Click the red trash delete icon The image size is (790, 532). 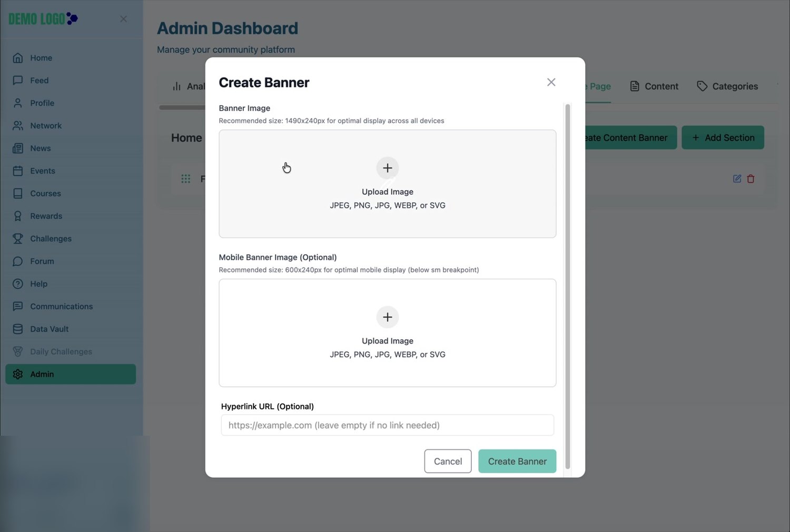[750, 179]
